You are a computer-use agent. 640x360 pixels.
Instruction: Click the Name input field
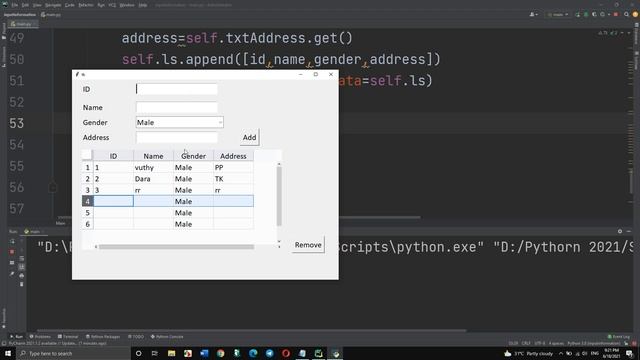(x=177, y=107)
